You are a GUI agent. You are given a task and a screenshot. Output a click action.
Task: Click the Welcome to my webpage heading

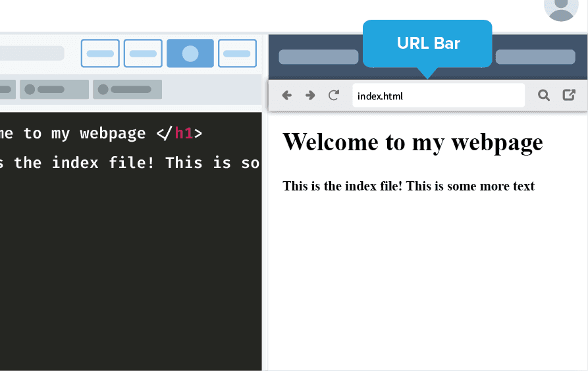413,142
